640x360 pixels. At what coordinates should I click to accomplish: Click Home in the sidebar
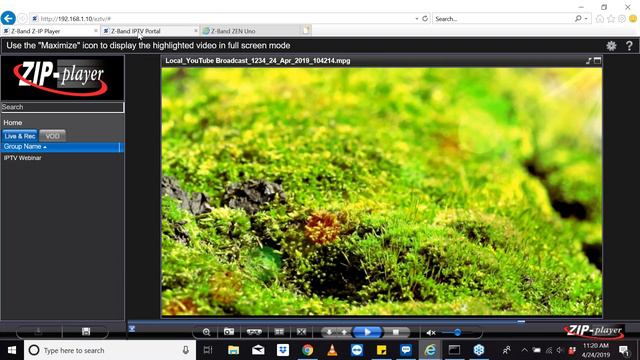tap(13, 122)
